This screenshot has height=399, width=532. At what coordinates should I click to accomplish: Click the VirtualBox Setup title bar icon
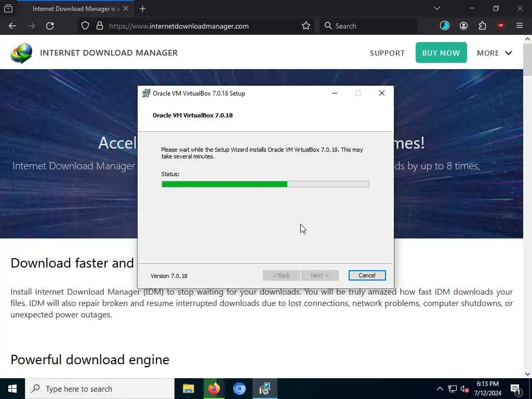(x=146, y=94)
